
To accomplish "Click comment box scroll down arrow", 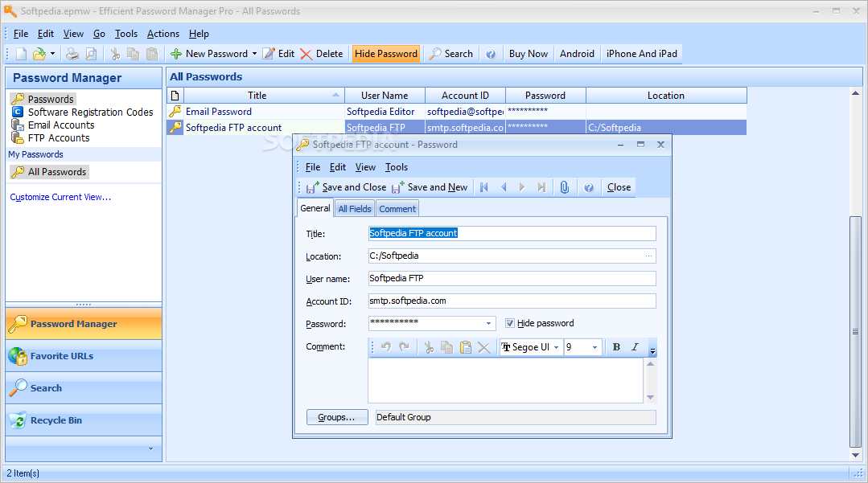I will tap(651, 397).
